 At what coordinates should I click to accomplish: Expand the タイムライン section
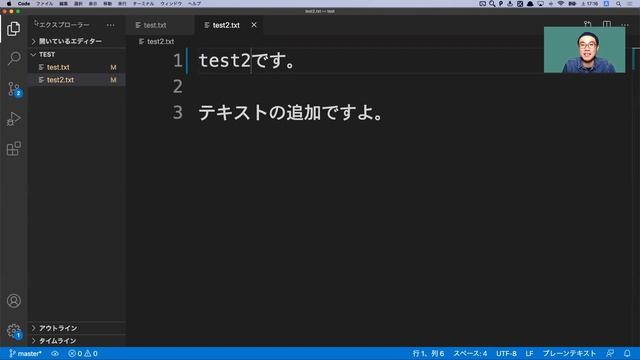pyautogui.click(x=77, y=341)
